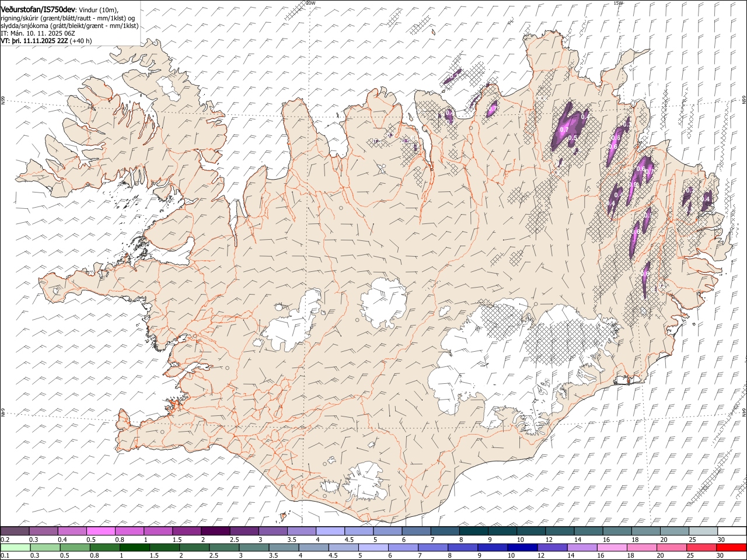This screenshot has width=747, height=560.
Task: Select the light pink 16 swatch, lower scale
Action: pos(612,547)
